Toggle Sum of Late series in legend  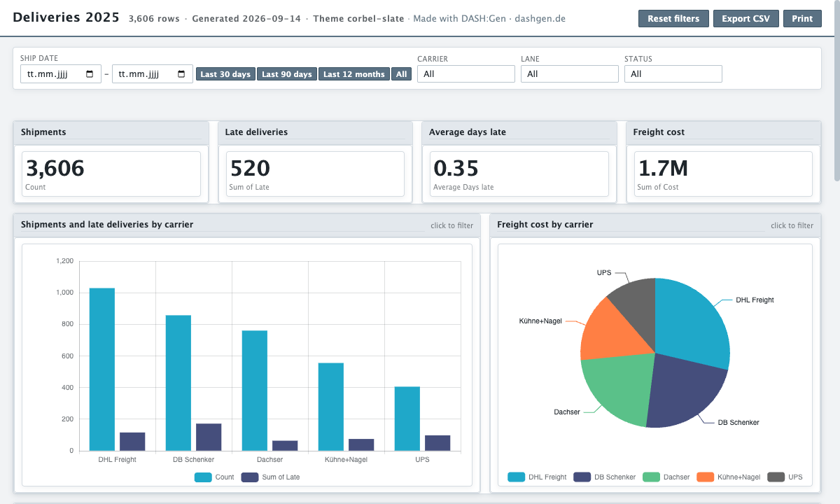tap(270, 477)
